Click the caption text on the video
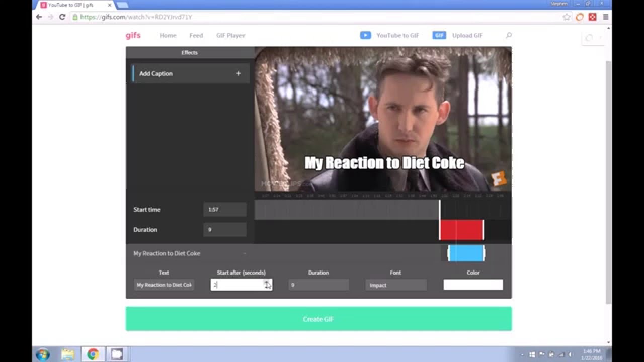The image size is (644, 362). [384, 163]
